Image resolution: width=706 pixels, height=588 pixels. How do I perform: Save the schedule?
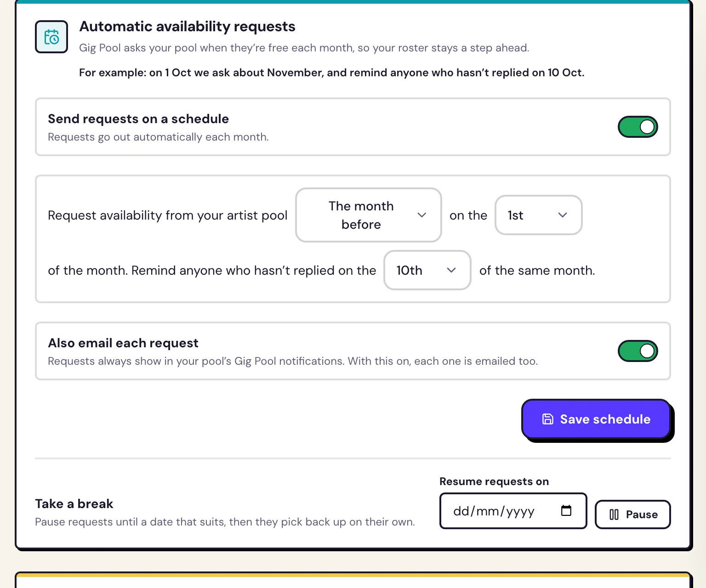[596, 419]
